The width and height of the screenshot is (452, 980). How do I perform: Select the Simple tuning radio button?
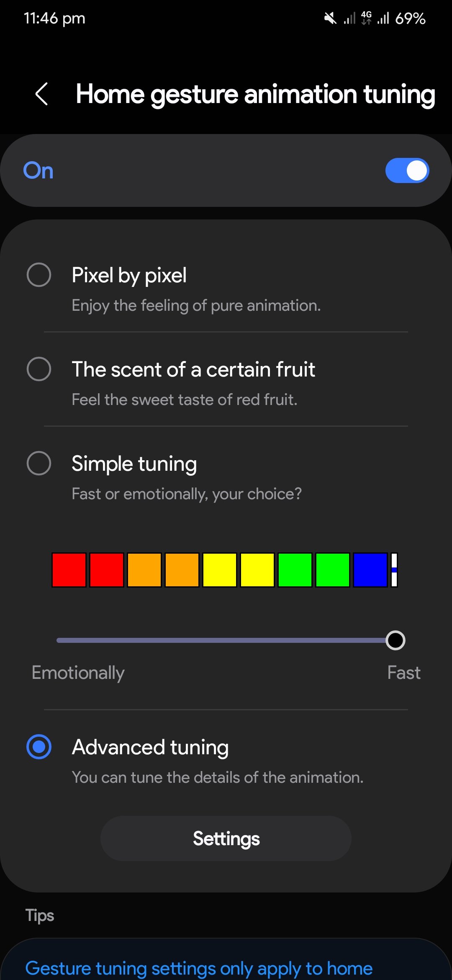point(39,463)
